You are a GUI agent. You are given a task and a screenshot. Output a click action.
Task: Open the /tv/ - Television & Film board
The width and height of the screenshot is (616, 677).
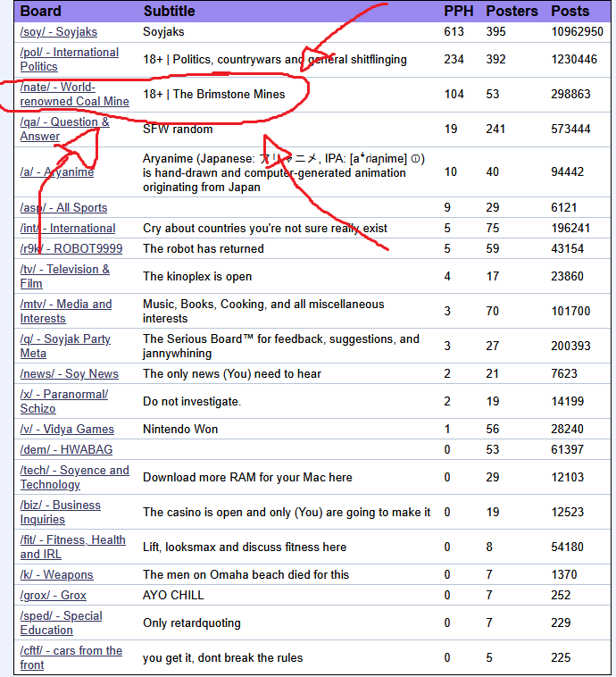65,276
